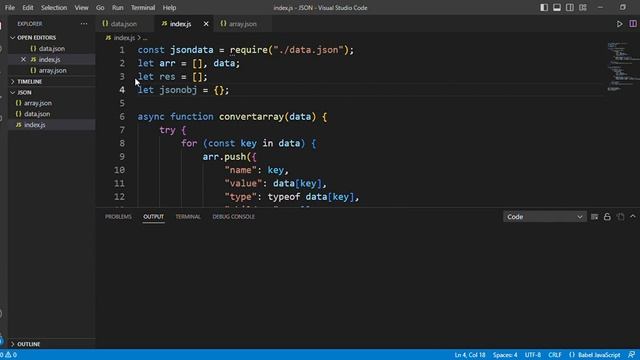
Task: Open the Run menu
Action: (118, 8)
